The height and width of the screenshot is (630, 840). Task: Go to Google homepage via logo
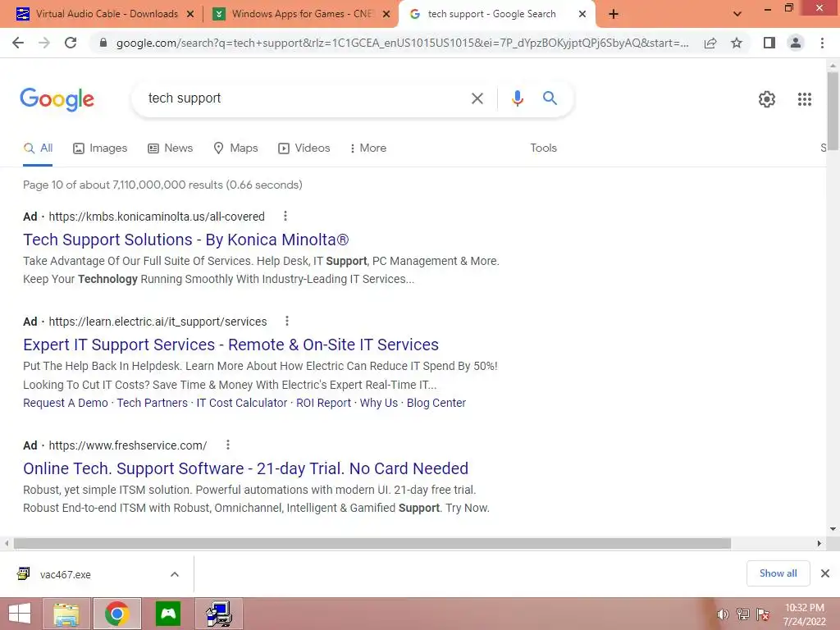pos(57,99)
